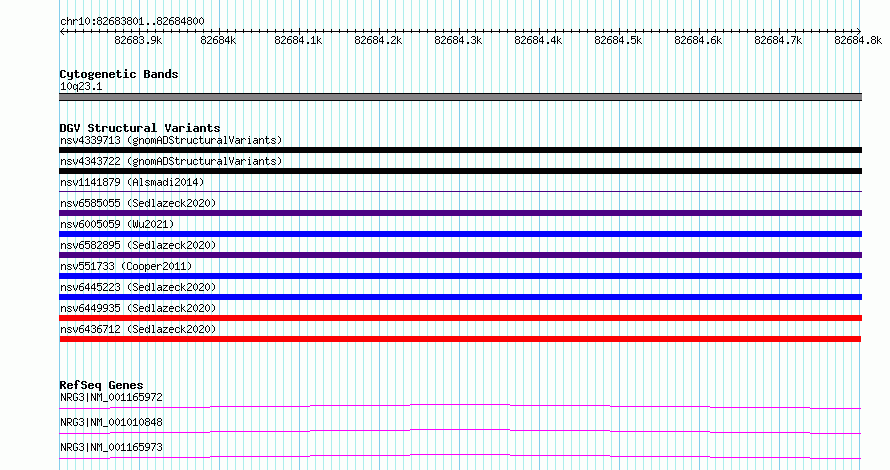
Task: Open variant label nsv1141879 (Alsmadi2014)
Action: click(x=132, y=182)
